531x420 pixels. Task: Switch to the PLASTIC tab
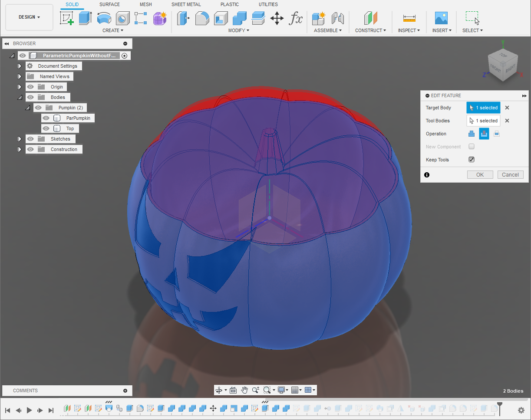pos(230,4)
